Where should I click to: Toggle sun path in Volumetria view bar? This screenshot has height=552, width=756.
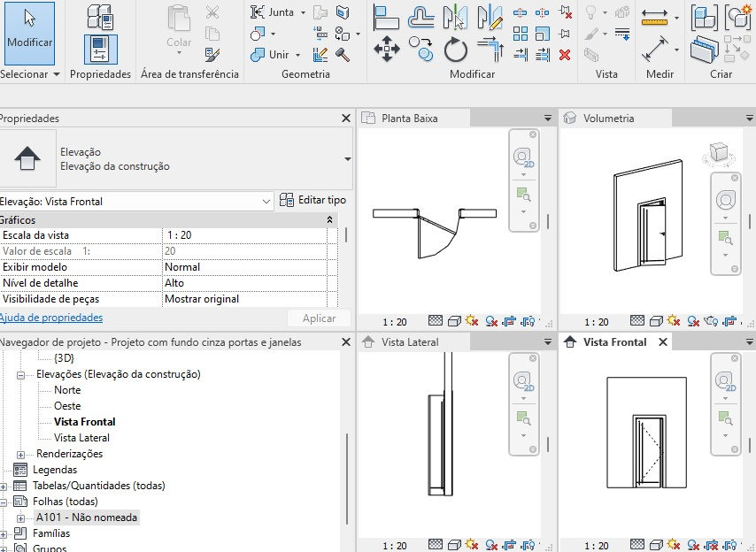674,321
